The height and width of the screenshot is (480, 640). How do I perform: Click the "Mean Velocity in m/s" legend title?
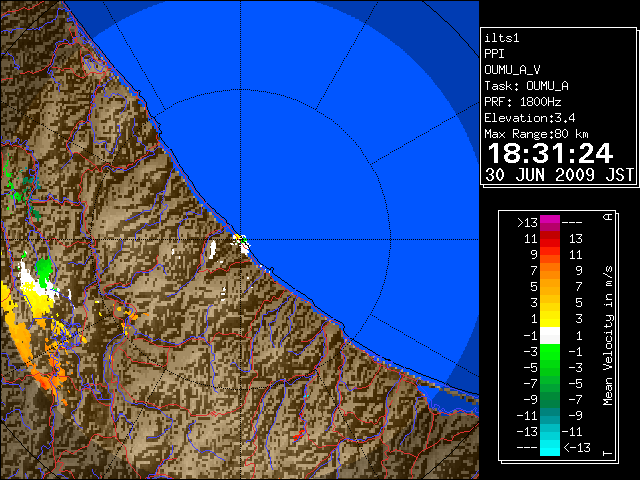coord(608,336)
